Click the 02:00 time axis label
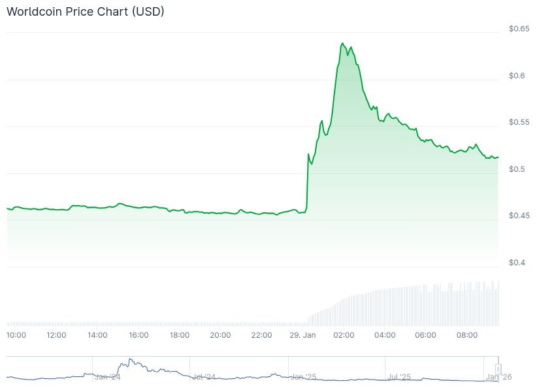537x392 pixels. tap(344, 335)
